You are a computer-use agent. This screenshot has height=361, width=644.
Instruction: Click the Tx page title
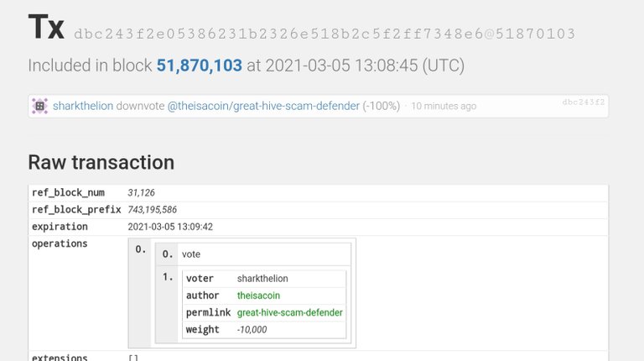pyautogui.click(x=46, y=27)
